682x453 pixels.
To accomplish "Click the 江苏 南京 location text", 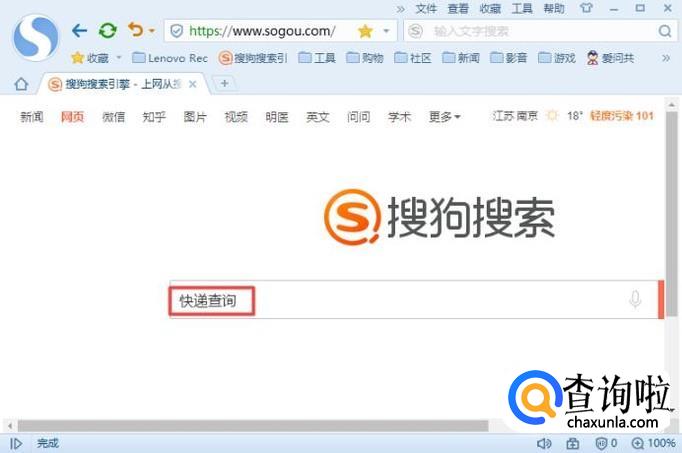I will tap(515, 116).
